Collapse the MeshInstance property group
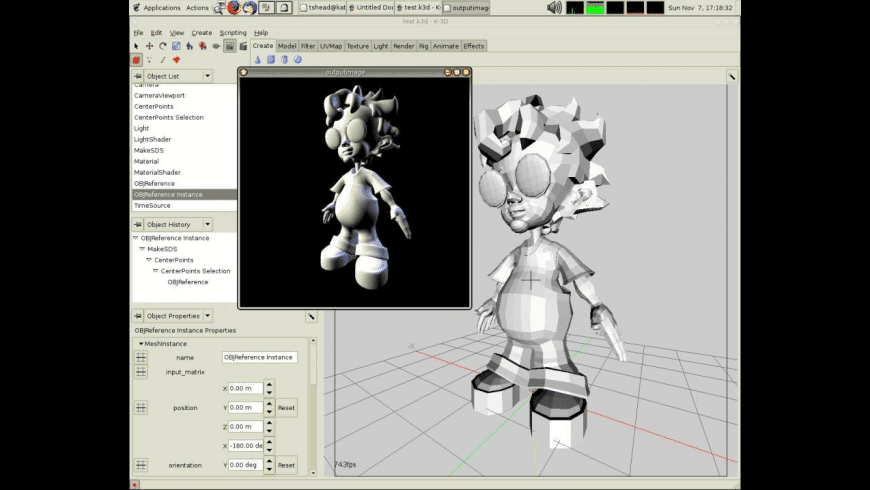Image resolution: width=870 pixels, height=490 pixels. pos(142,343)
